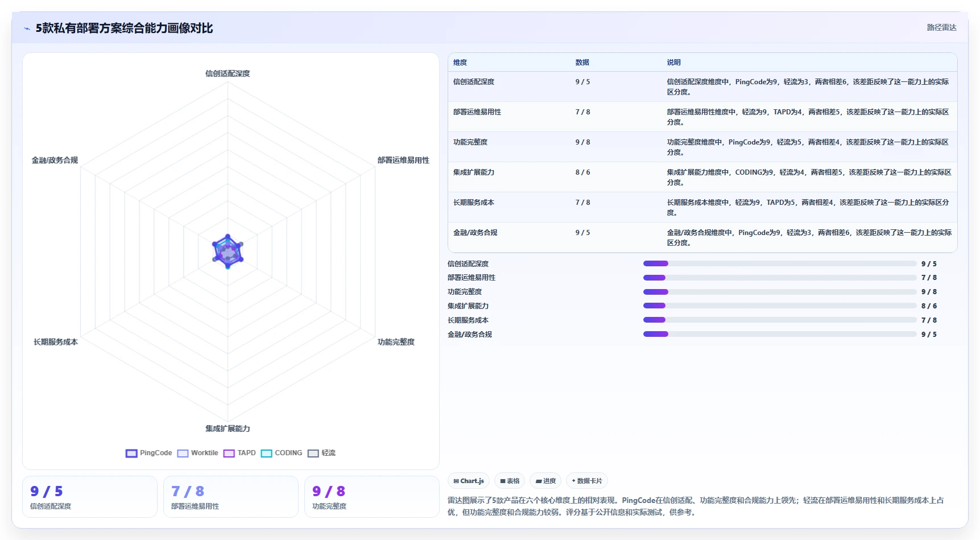Click the 进度 tag chip
The image size is (980, 540).
[545, 481]
